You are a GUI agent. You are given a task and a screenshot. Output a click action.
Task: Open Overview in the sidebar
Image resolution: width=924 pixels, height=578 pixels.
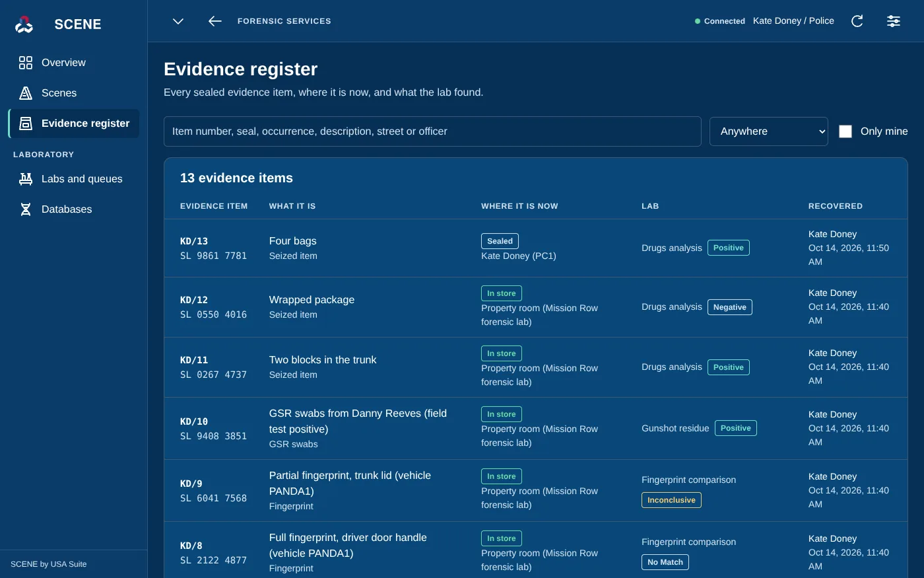pyautogui.click(x=73, y=63)
